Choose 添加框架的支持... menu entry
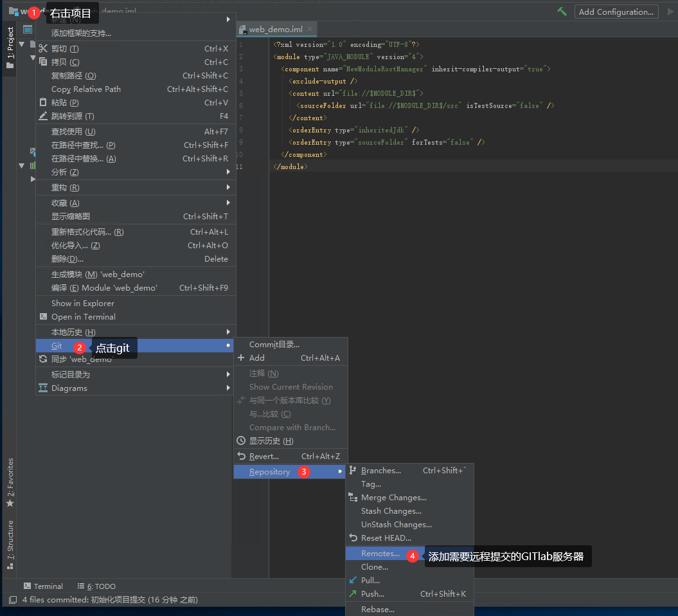Image resolution: width=678 pixels, height=616 pixels. [136, 33]
